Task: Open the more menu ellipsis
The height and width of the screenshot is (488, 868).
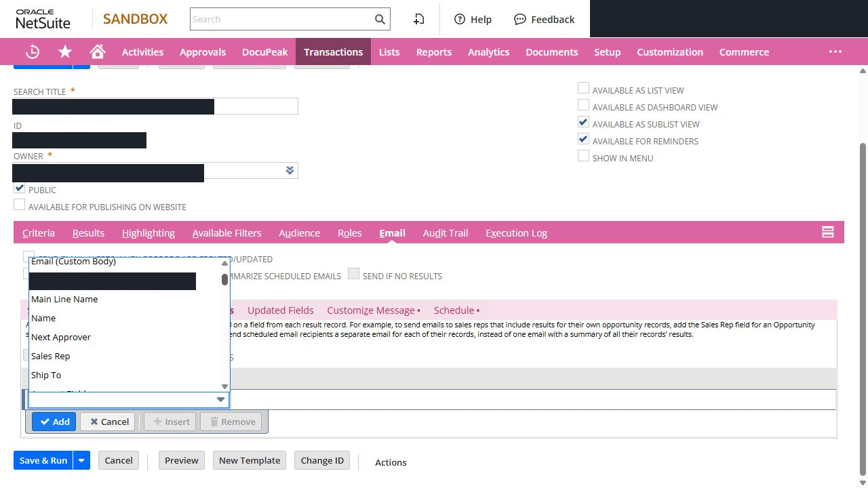Action: (x=835, y=52)
